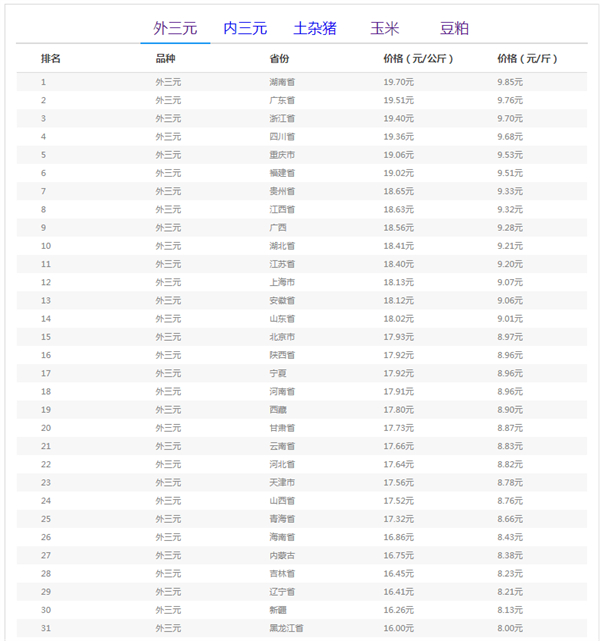600x641 pixels.
Task: Click the 江西省 cell
Action: [x=282, y=209]
